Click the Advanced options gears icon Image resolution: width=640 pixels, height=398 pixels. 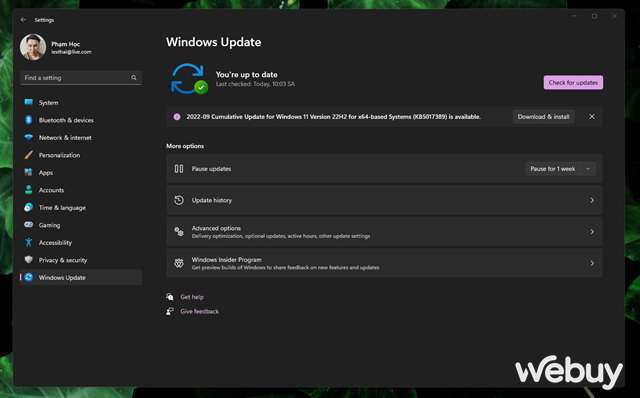[x=179, y=231]
